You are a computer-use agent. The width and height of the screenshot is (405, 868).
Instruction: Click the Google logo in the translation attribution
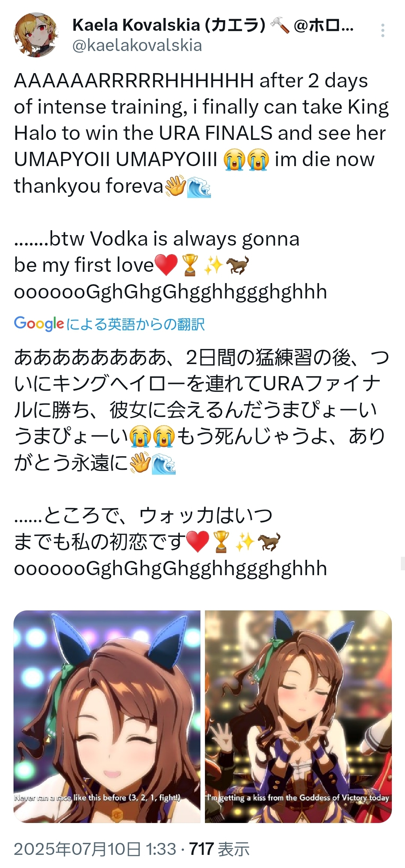(39, 324)
